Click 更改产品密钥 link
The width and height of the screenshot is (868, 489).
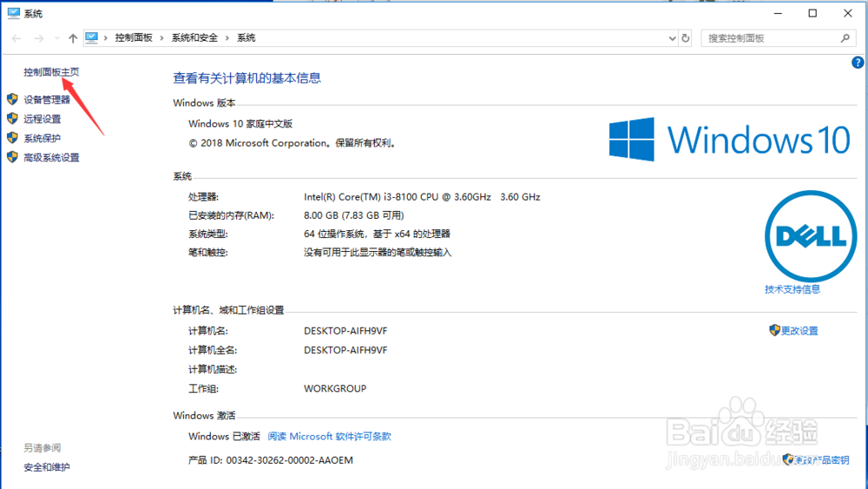(x=821, y=460)
